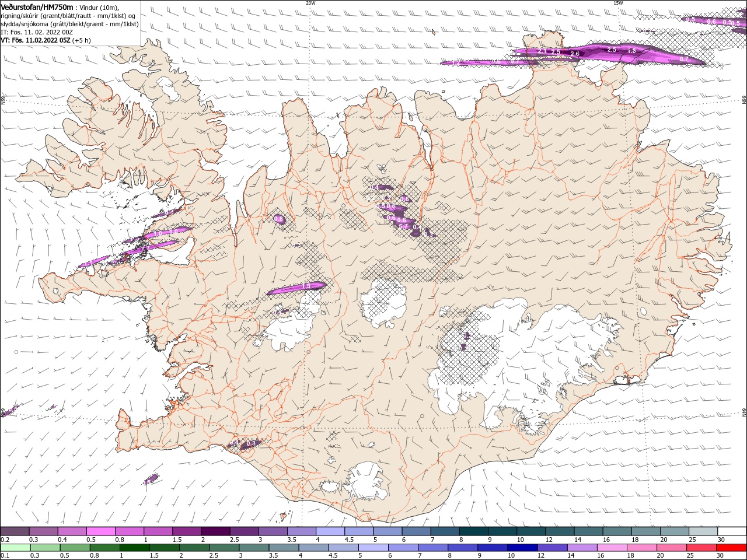Select the dark purple 2 mm snow legend swatch

coord(215,531)
